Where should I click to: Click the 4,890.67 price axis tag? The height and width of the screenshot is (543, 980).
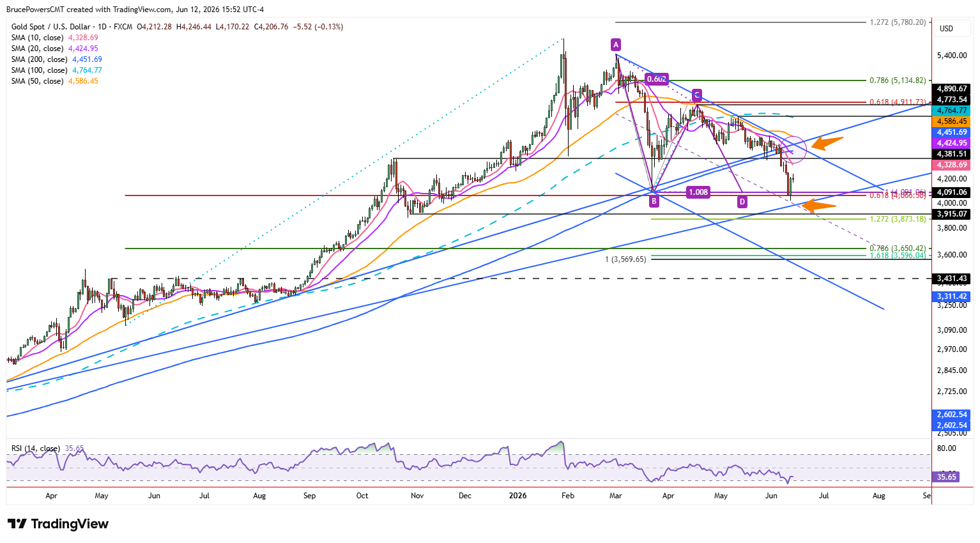[x=952, y=89]
